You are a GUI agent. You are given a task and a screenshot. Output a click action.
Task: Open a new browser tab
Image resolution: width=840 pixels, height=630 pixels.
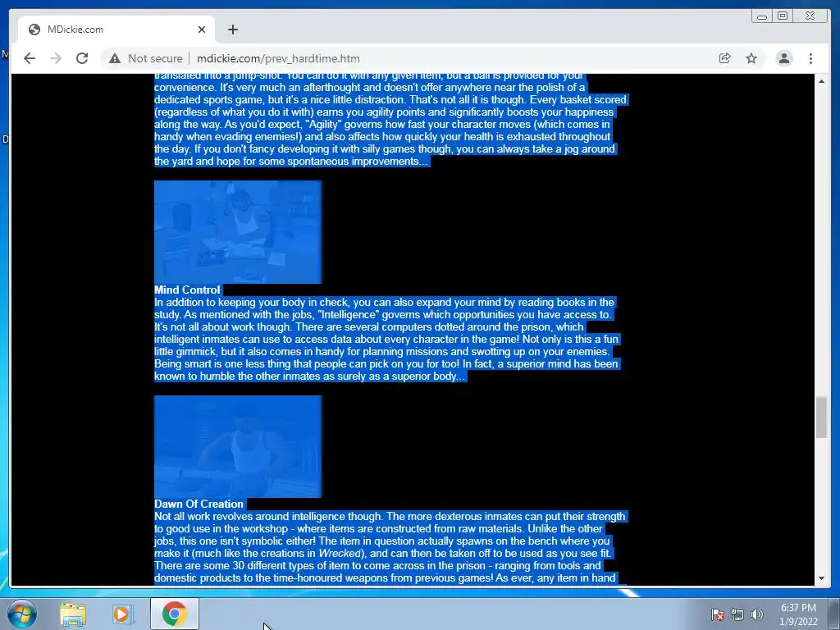[232, 30]
